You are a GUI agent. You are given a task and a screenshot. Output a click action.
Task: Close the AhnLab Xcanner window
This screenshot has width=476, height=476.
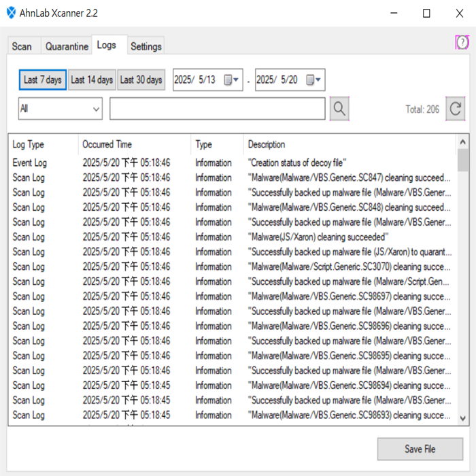pos(459,13)
